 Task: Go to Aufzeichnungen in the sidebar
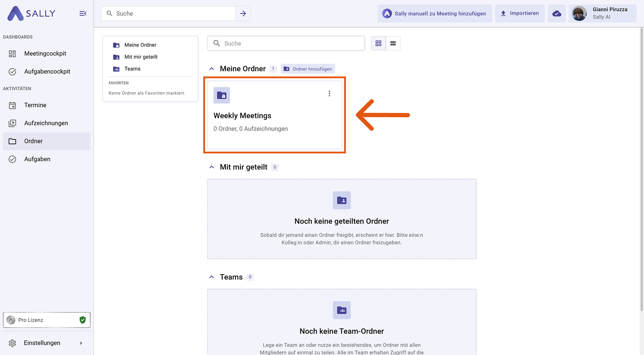(x=46, y=123)
